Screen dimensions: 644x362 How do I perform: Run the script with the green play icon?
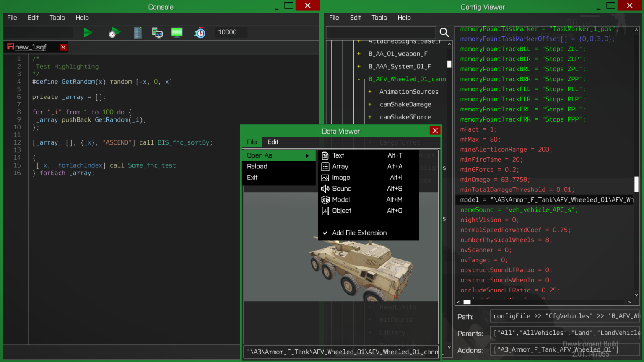coord(88,32)
